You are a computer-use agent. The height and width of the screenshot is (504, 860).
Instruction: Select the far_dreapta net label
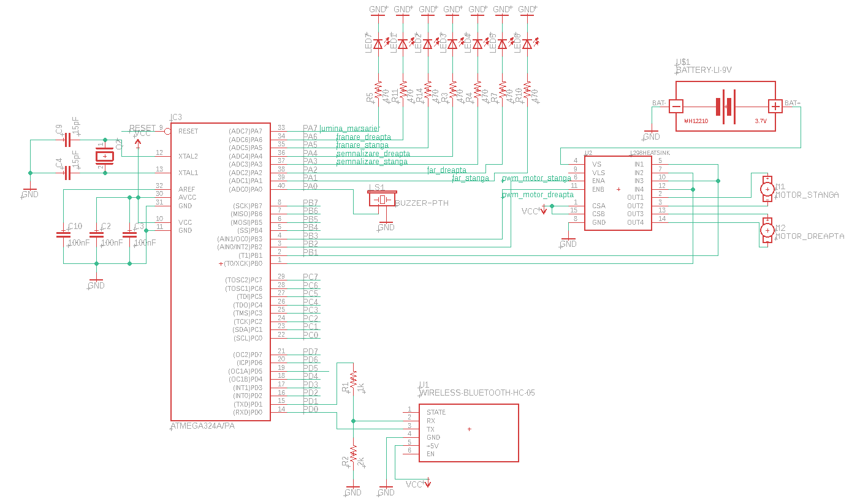[x=446, y=170]
